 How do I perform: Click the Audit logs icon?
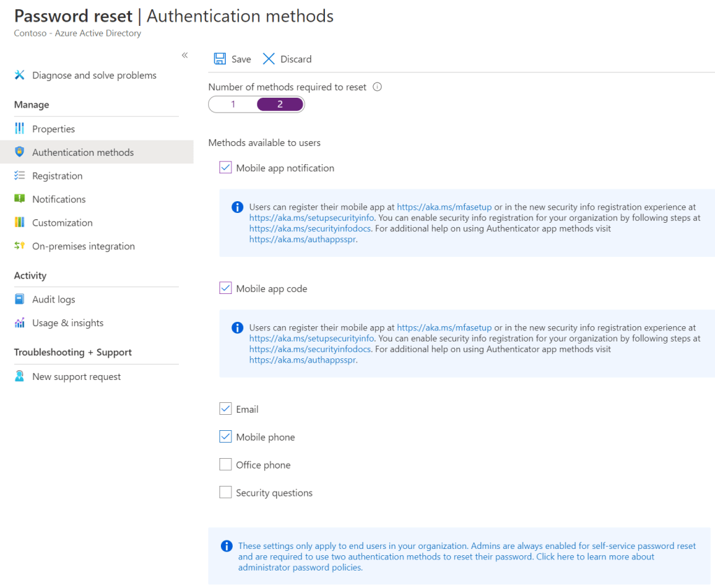pos(20,300)
